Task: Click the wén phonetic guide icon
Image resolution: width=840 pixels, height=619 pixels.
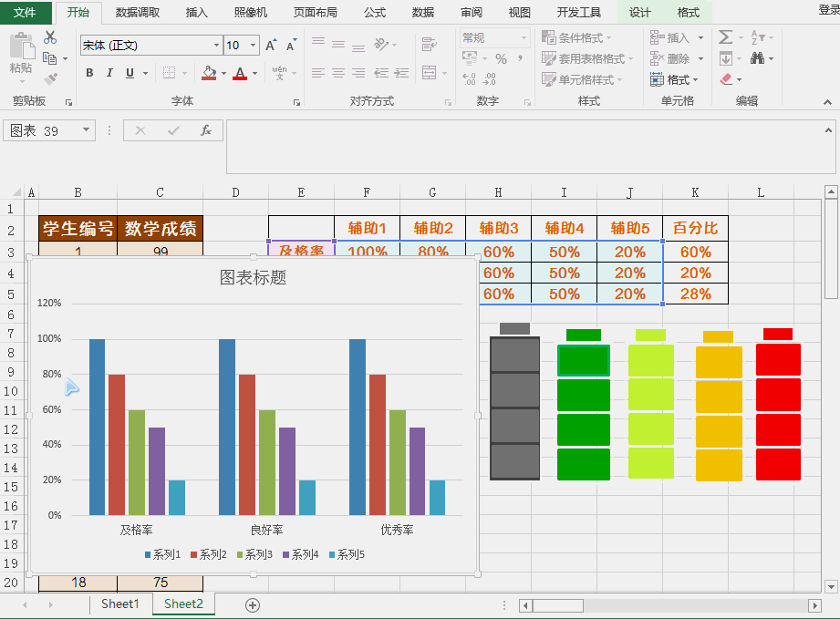Action: [x=279, y=73]
